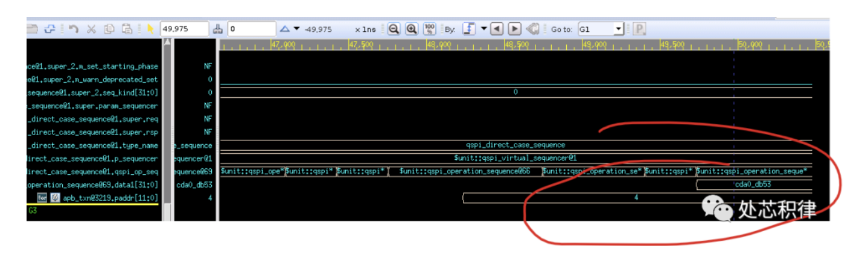The width and height of the screenshot is (868, 263).
Task: Click the blue delta triangle icon
Action: click(x=285, y=29)
